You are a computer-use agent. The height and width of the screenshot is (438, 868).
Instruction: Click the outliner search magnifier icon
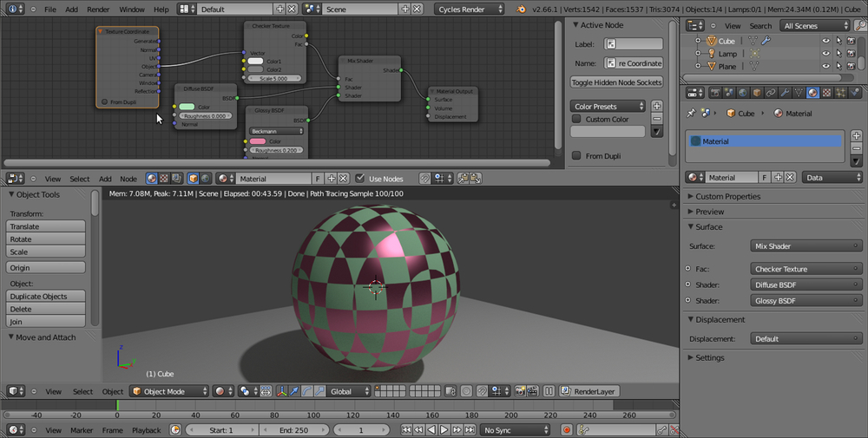coord(858,26)
